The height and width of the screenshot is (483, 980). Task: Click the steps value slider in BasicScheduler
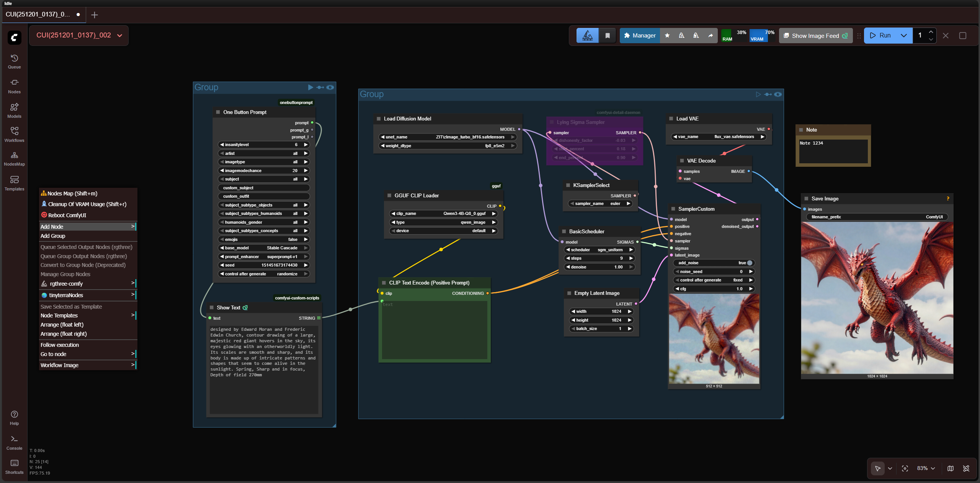tap(599, 259)
